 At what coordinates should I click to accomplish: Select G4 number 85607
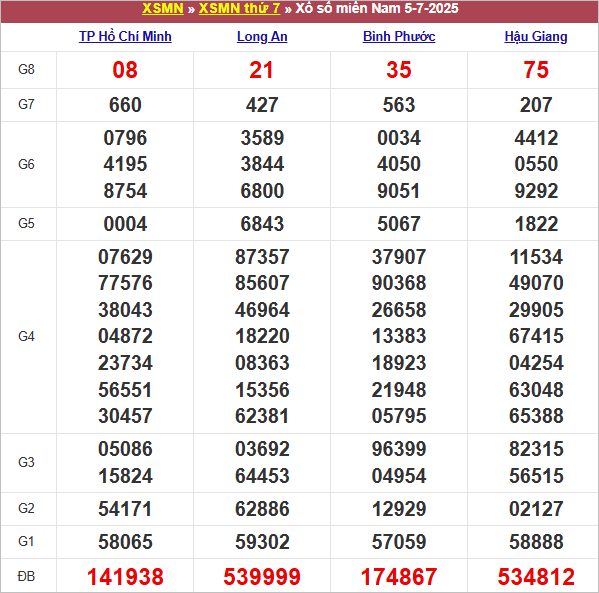(x=262, y=284)
